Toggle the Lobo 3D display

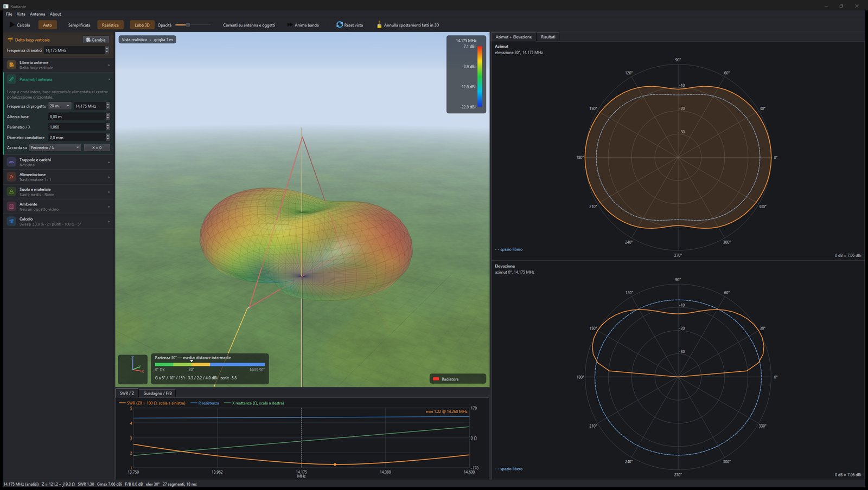coord(142,25)
